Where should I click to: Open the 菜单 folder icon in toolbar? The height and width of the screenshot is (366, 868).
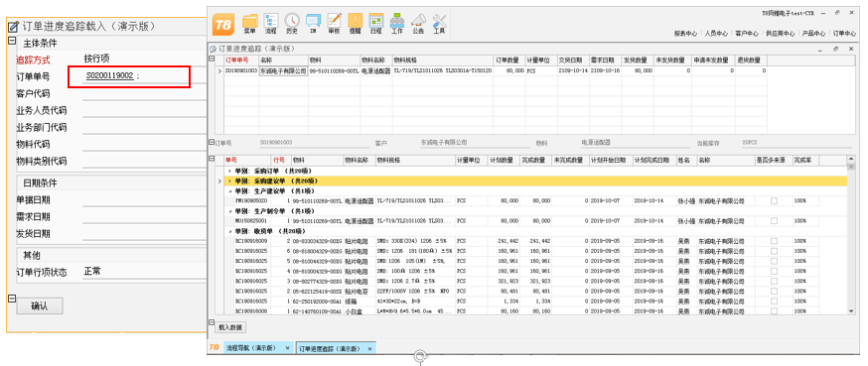pyautogui.click(x=250, y=23)
